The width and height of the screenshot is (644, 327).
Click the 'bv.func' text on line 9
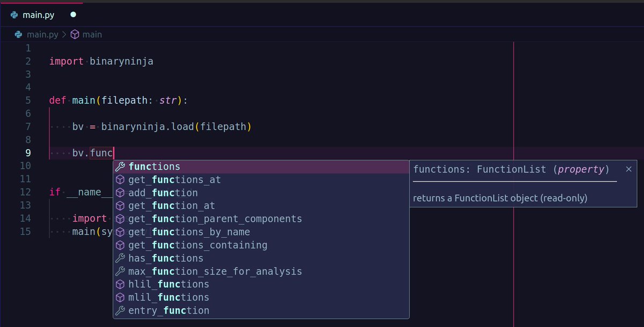(93, 153)
